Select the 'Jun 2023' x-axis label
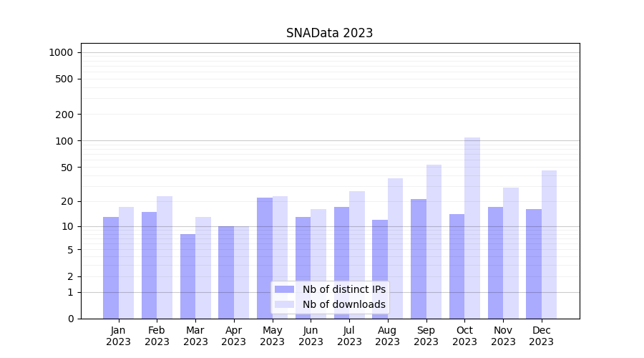The image size is (644, 358). coord(311,336)
